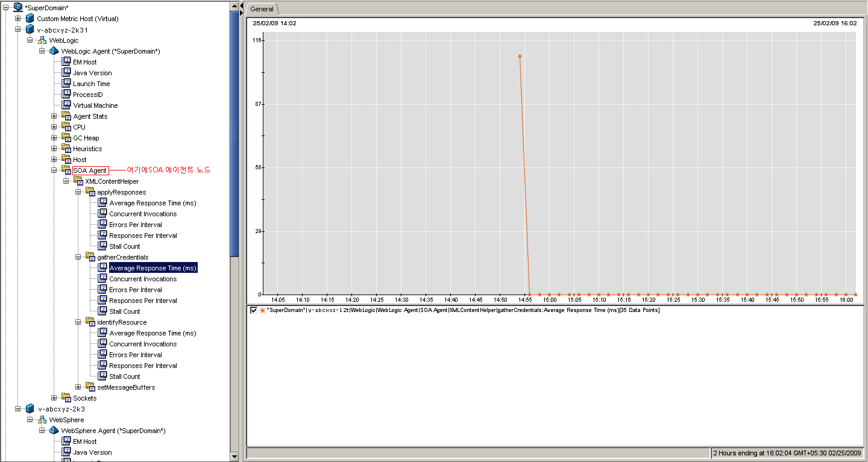The image size is (868, 462).
Task: Click the orange star legend color marker
Action: point(262,310)
